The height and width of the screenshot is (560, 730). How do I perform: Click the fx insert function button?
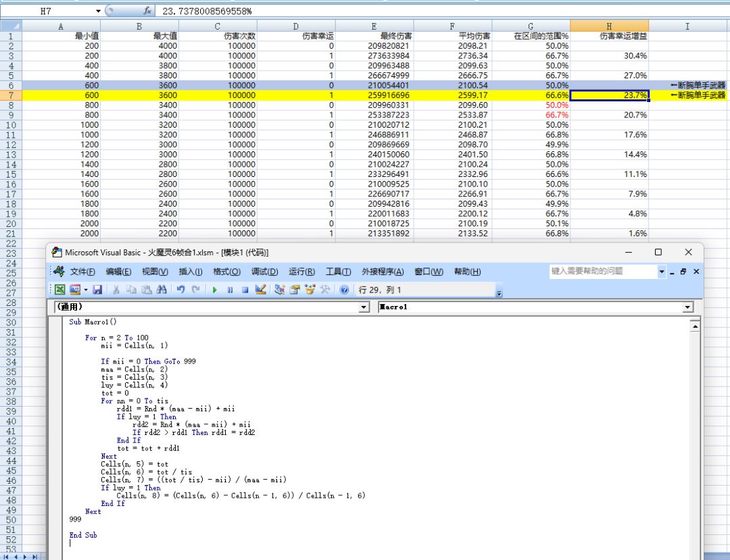coord(147,11)
